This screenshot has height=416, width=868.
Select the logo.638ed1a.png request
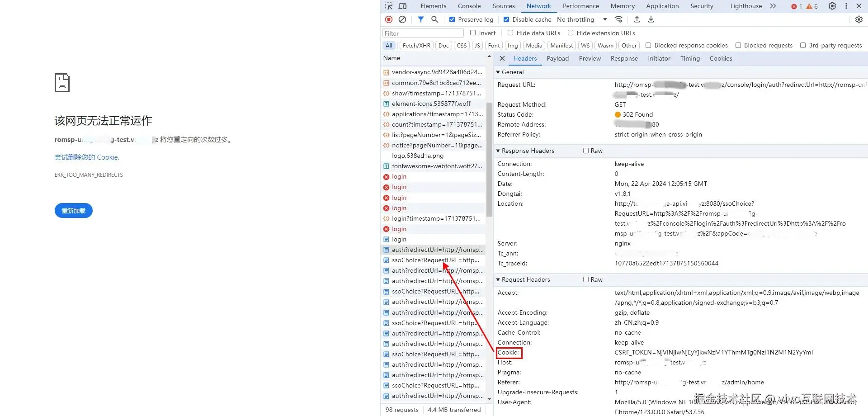pyautogui.click(x=433, y=156)
